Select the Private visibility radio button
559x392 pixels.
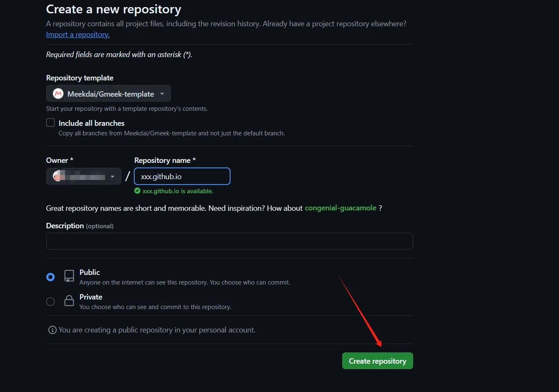click(x=50, y=302)
